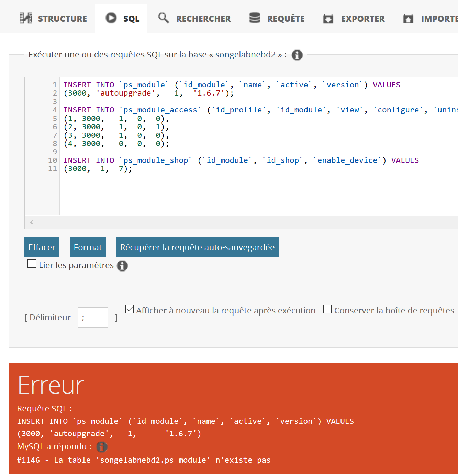Switch to the Rechercher tab
The width and height of the screenshot is (458, 476).
pyautogui.click(x=194, y=19)
